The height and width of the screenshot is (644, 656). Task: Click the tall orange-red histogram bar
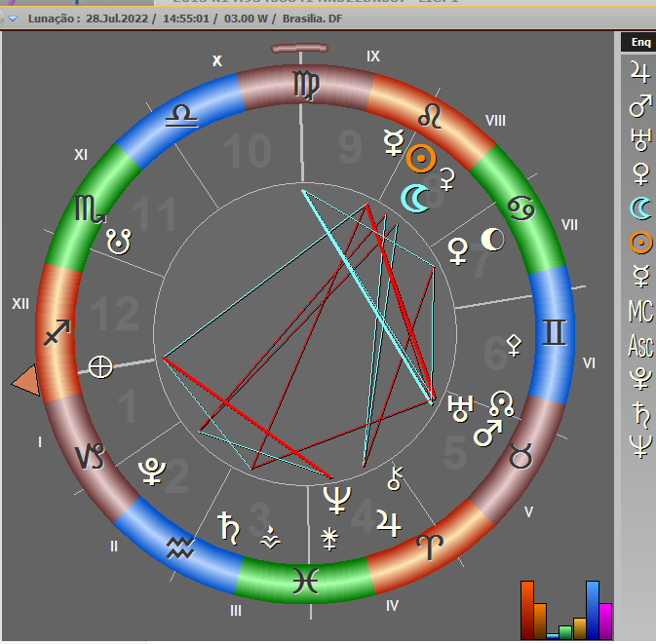(x=527, y=610)
